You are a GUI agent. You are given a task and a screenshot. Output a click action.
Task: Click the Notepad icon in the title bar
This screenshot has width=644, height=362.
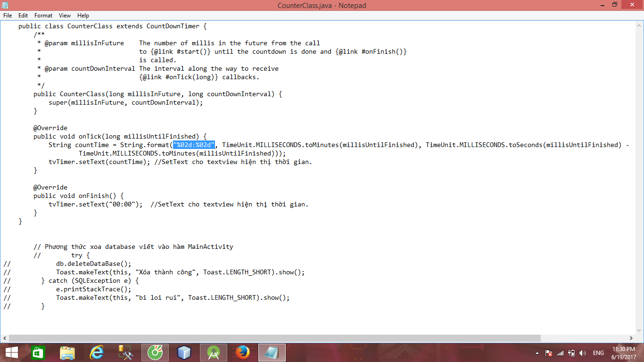(5, 5)
